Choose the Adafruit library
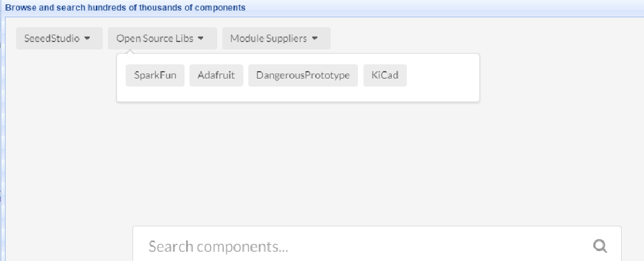The width and height of the screenshot is (644, 261). point(216,75)
